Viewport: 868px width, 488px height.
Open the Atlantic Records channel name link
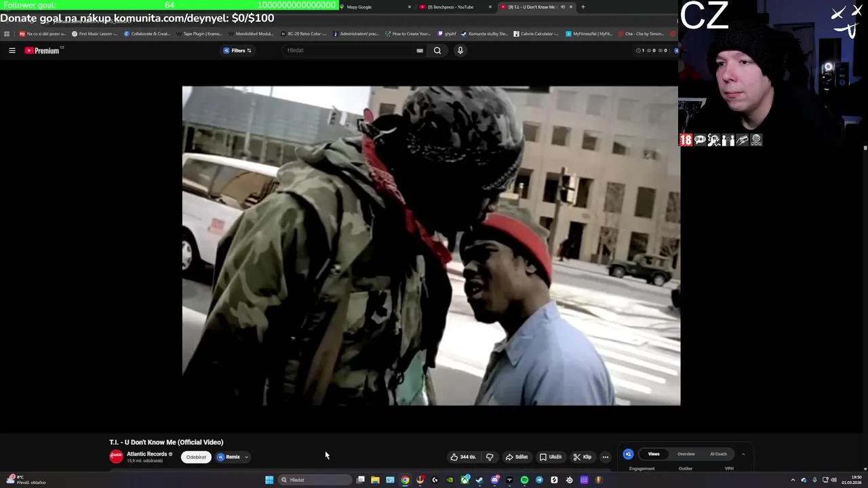pos(146,454)
